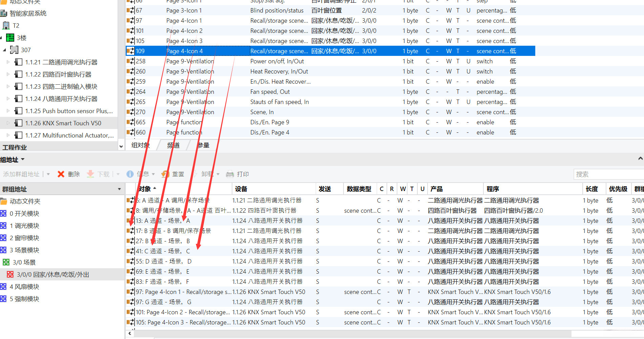Click the 3/0 场景 middle group icon
This screenshot has height=339, width=644.
6,262
